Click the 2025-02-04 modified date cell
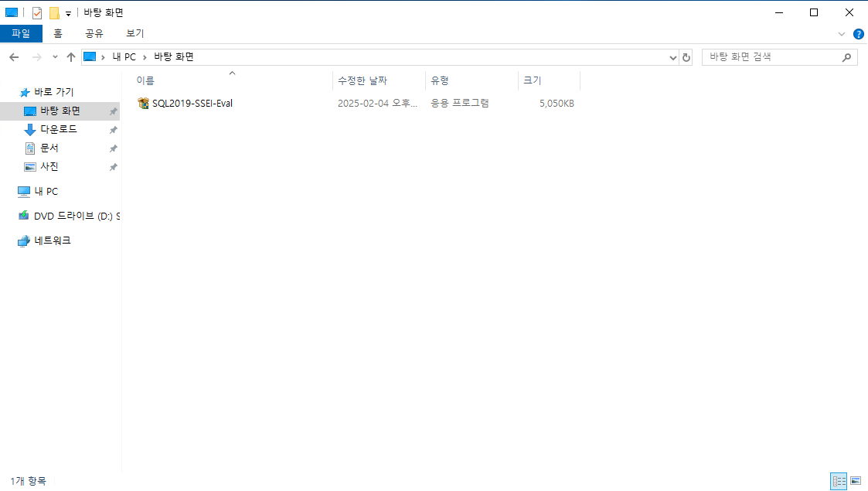The image size is (868, 491). click(x=377, y=103)
